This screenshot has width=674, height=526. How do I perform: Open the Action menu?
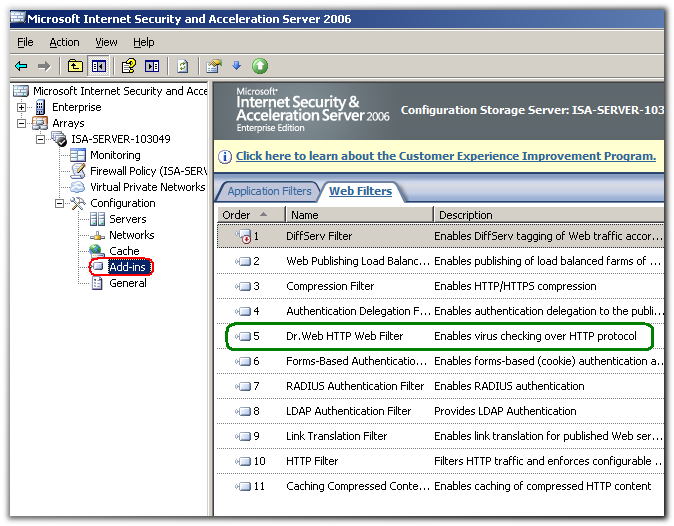[x=64, y=42]
